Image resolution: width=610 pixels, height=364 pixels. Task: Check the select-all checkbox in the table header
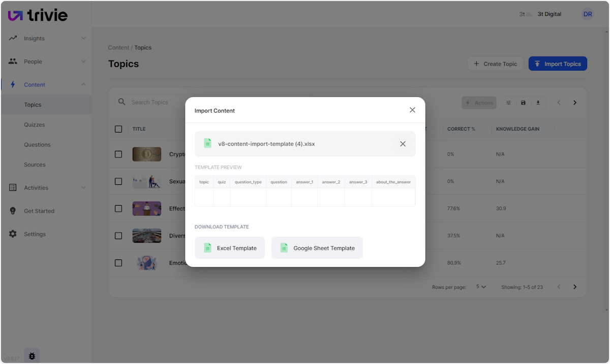coord(118,128)
